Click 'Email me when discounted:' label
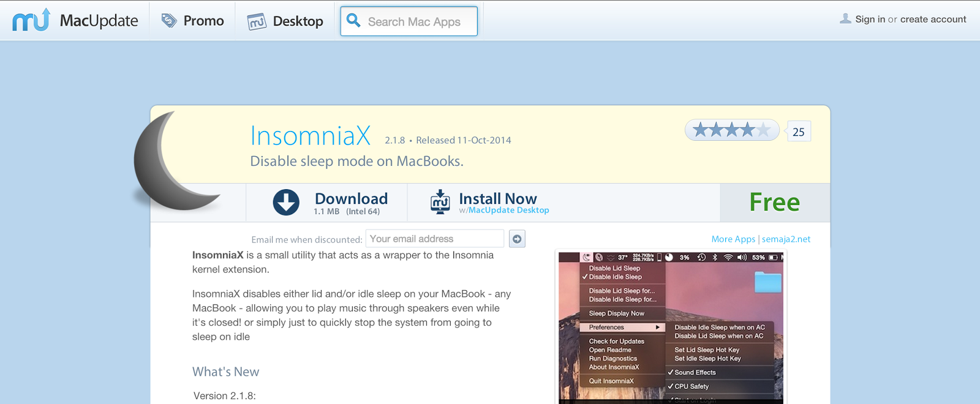This screenshot has height=404, width=980. point(307,239)
